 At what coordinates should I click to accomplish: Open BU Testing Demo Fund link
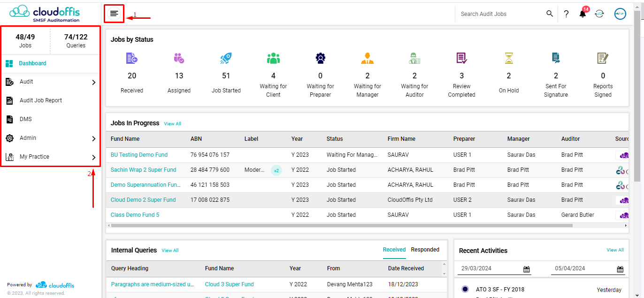(x=139, y=155)
